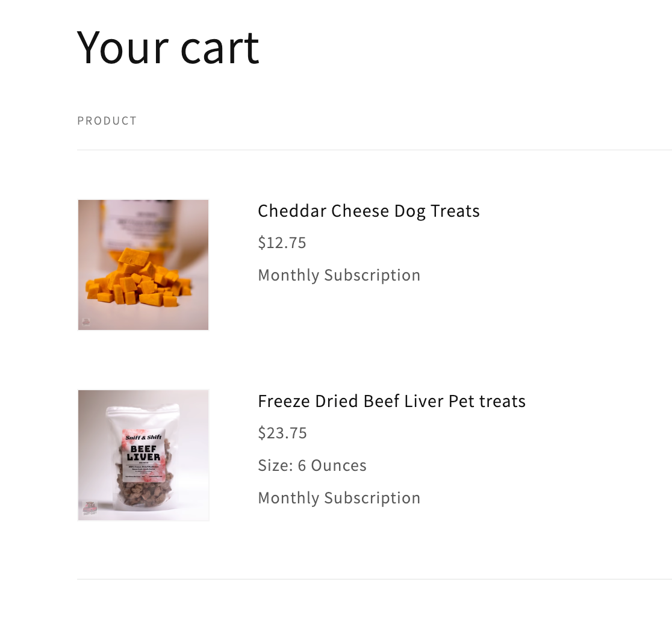Open the Freeze Dried Beef Liver Pet treats link
Image resolution: width=672 pixels, height=625 pixels.
(x=391, y=401)
